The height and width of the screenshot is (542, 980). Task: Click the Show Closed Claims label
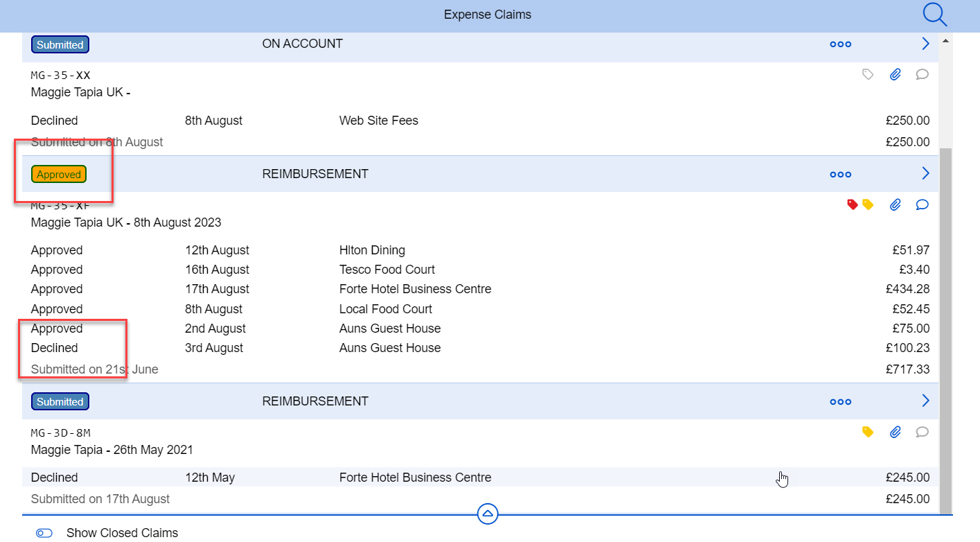click(122, 533)
